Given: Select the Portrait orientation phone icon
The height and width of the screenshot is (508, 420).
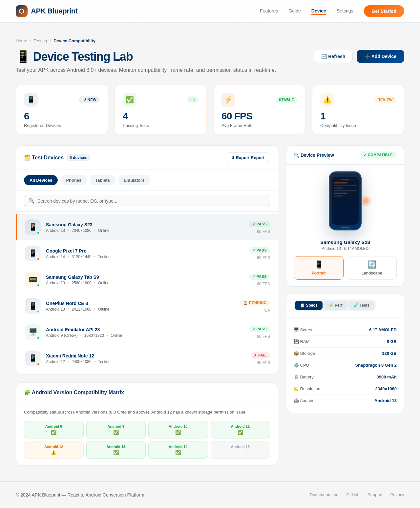Looking at the screenshot, I should pos(318,264).
